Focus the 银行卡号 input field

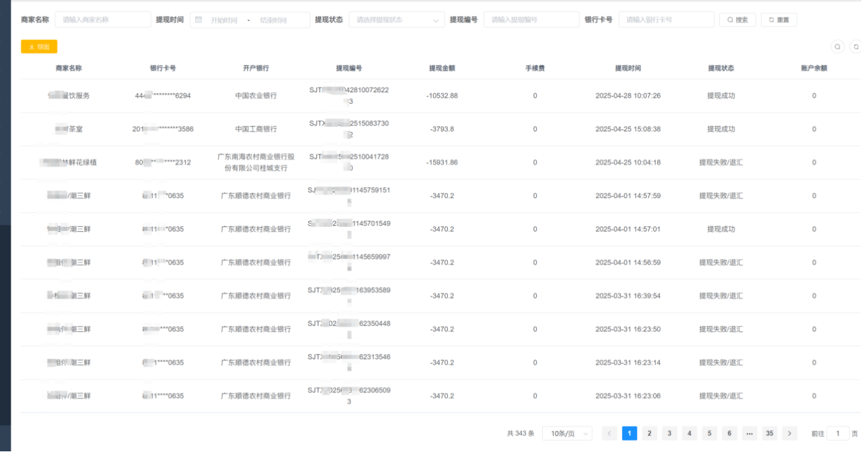(x=666, y=20)
